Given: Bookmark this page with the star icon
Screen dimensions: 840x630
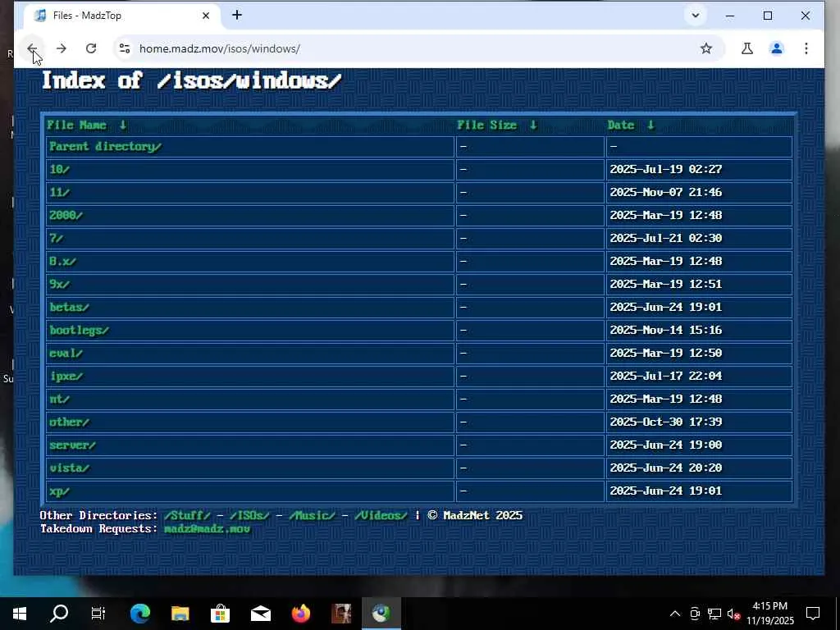Looking at the screenshot, I should click(x=706, y=48).
